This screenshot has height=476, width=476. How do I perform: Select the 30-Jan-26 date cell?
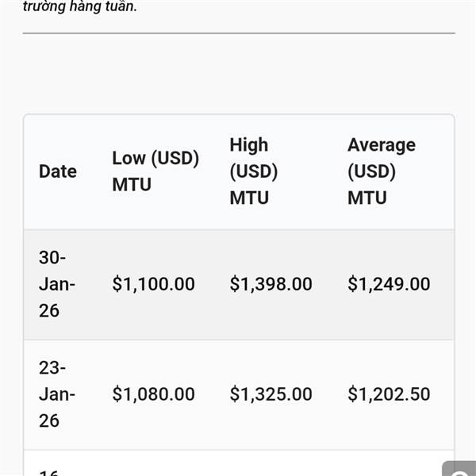57,284
